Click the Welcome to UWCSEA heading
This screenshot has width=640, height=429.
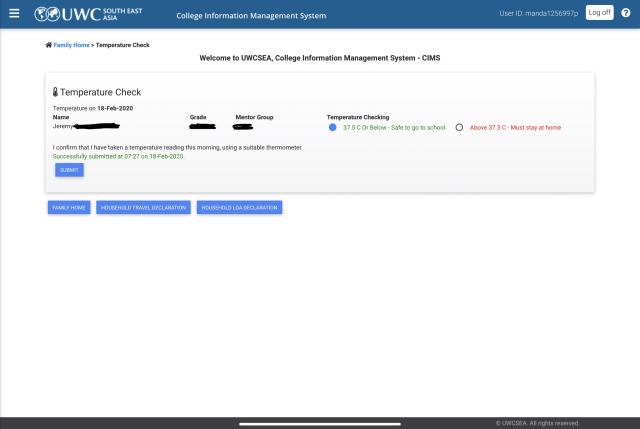pyautogui.click(x=320, y=58)
